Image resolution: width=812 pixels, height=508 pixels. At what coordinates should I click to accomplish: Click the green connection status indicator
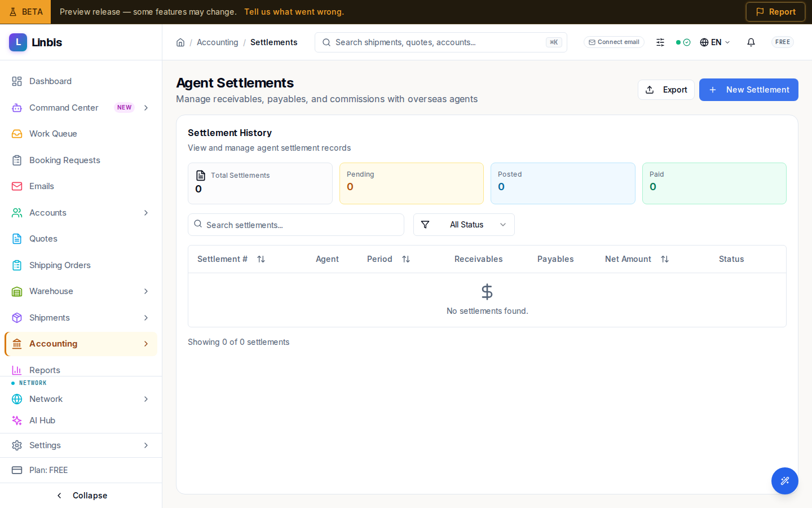[683, 42]
